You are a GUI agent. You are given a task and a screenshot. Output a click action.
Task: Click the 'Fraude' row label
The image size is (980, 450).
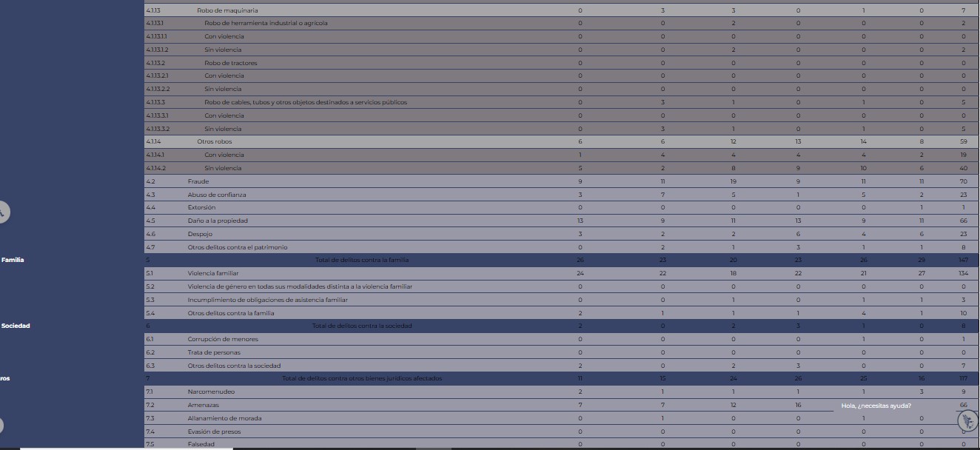coord(198,181)
